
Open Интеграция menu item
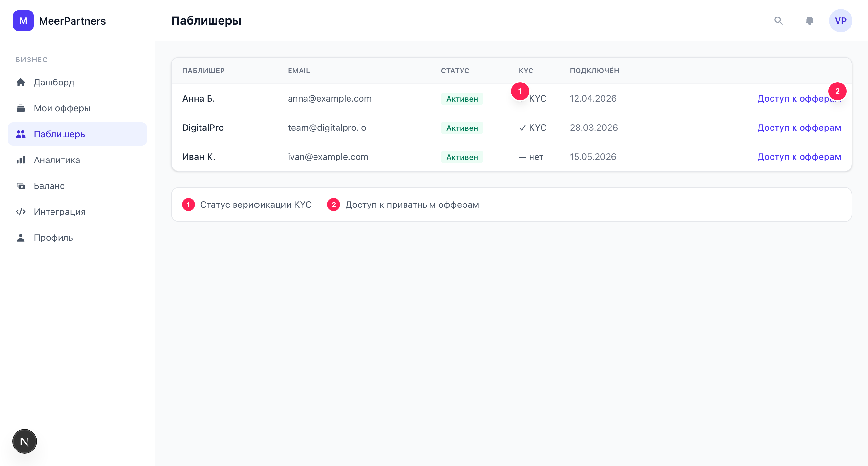(x=77, y=212)
